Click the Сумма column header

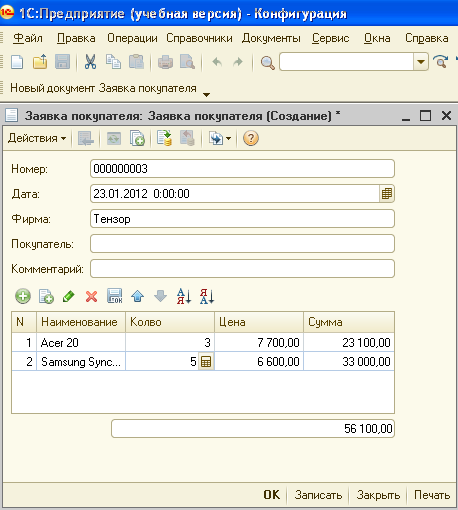(x=349, y=322)
